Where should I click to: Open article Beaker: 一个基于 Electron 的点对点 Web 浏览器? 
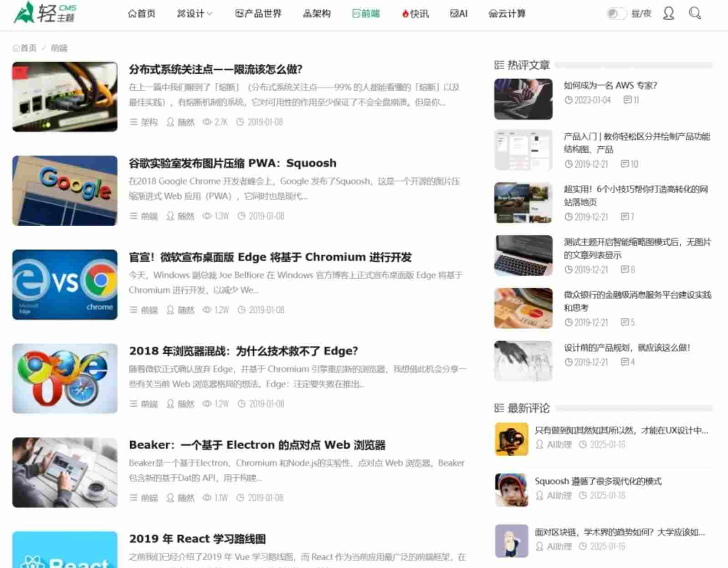coord(257,445)
